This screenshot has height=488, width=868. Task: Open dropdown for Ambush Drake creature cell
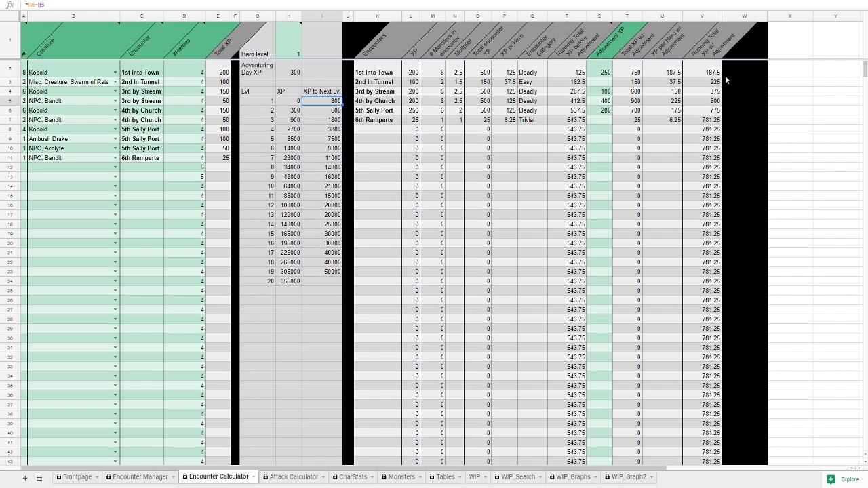click(x=115, y=139)
